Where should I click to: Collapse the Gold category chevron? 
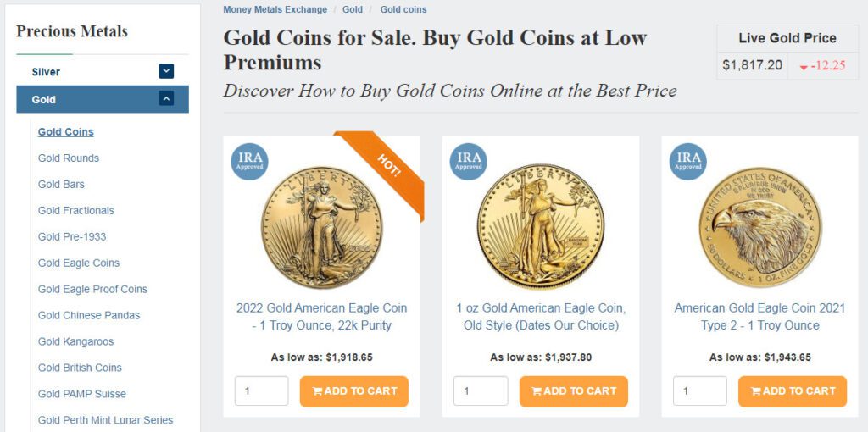tap(166, 99)
